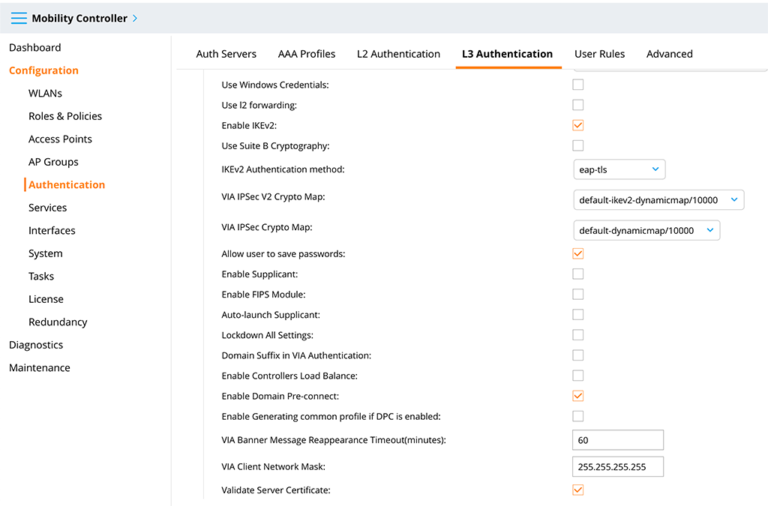Select the Advanced tab
The height and width of the screenshot is (506, 768).
670,54
